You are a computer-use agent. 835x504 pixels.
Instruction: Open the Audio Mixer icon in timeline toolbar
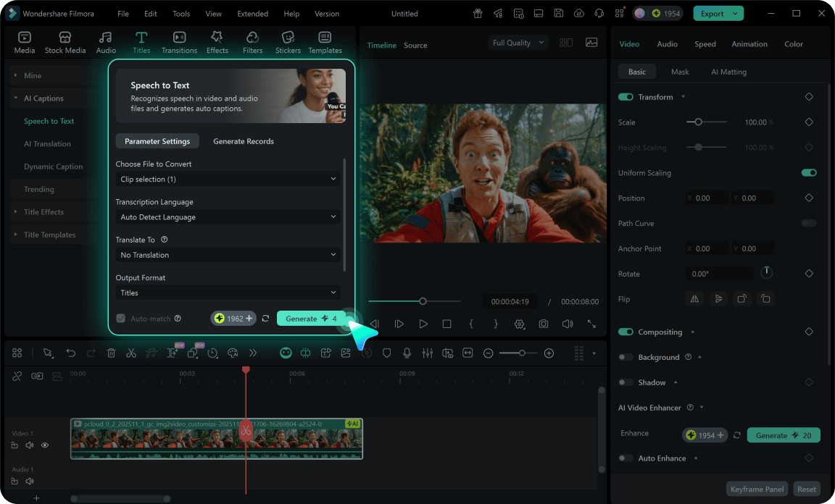pyautogui.click(x=428, y=353)
